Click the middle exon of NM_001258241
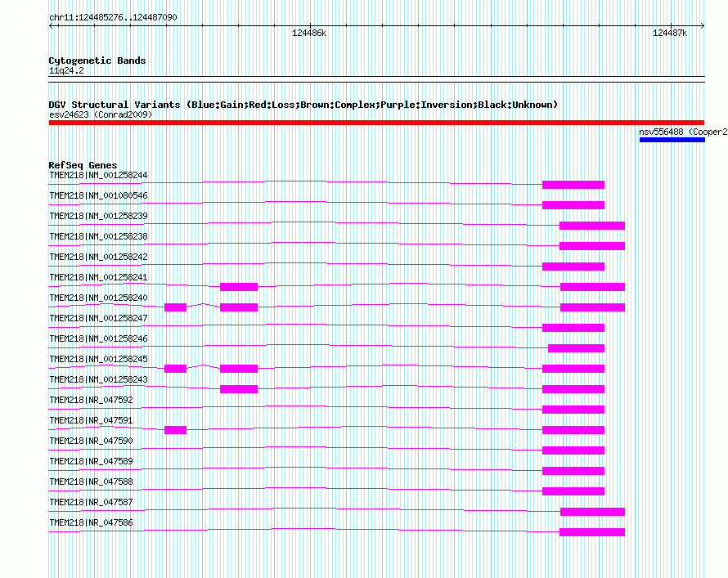This screenshot has height=578, width=728. coord(239,287)
